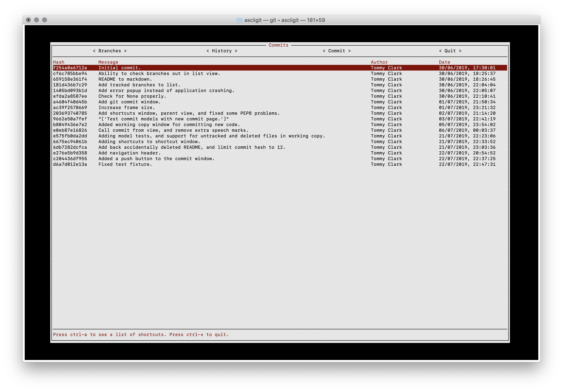Click the asciigit folder icon in title bar
Screen dimensions: 563x392
tap(239, 20)
